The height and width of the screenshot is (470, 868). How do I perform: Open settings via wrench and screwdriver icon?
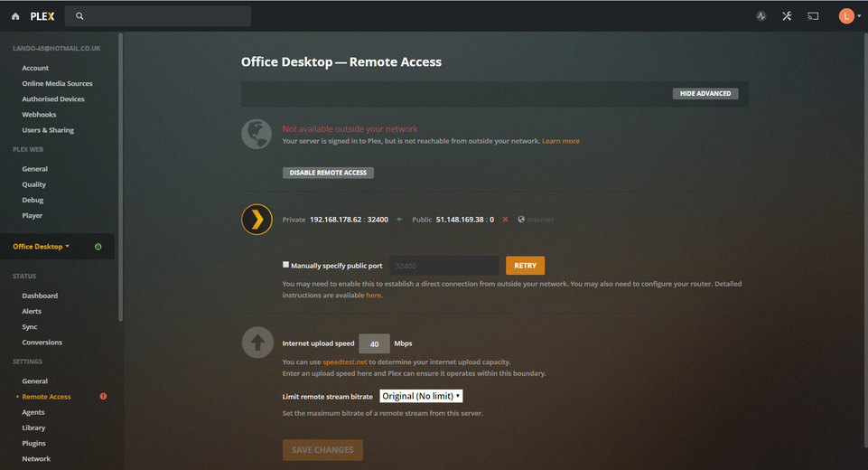coord(787,16)
